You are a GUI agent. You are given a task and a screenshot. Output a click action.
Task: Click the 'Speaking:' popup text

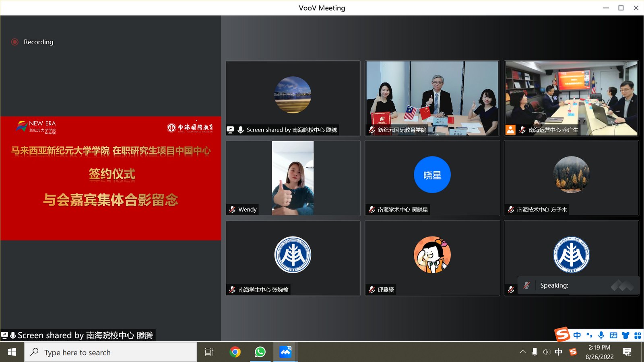[x=554, y=285]
